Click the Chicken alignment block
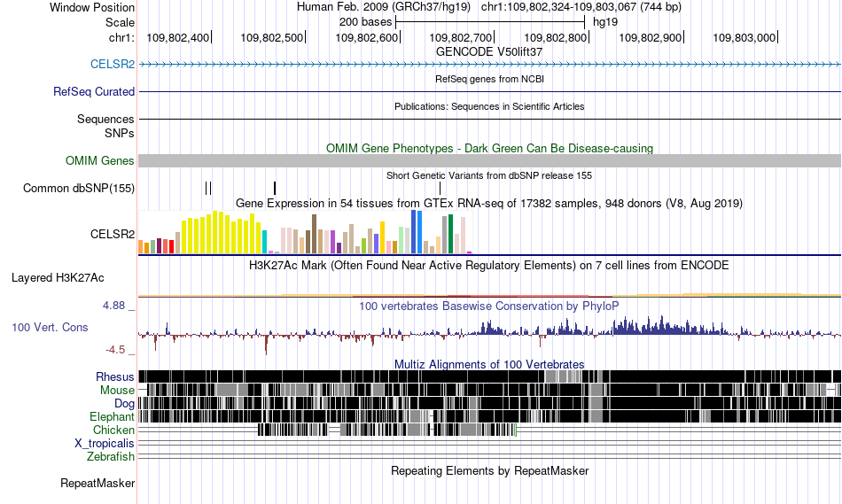This screenshot has width=842, height=504. [x=386, y=430]
